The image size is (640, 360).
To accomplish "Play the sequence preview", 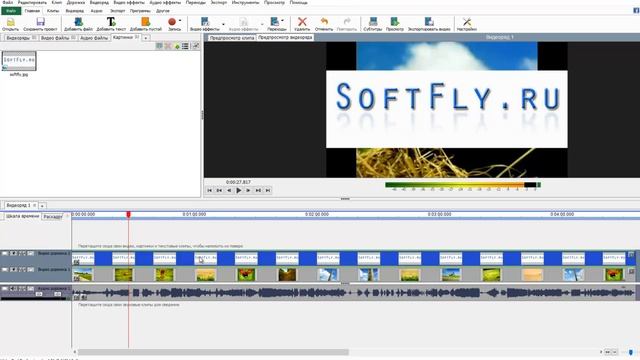I will pos(239,190).
